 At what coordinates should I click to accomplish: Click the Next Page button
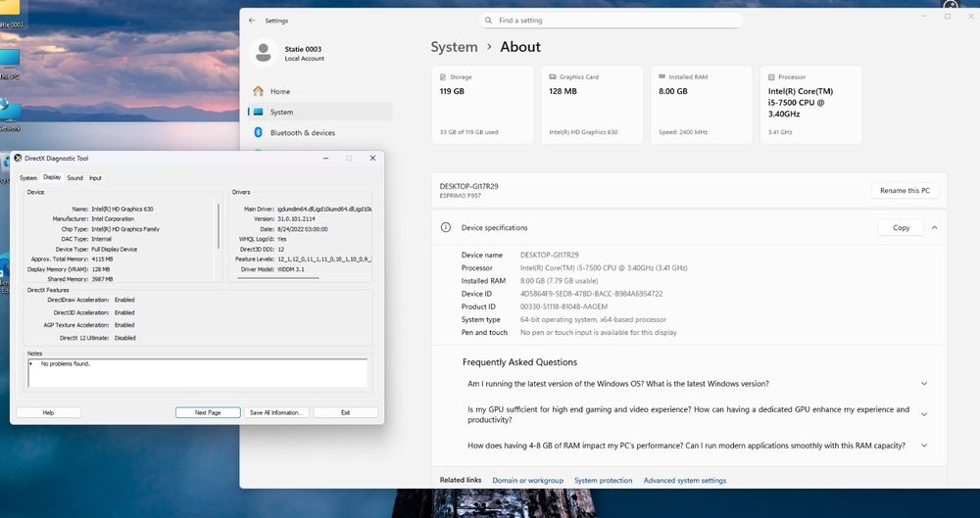click(x=208, y=412)
